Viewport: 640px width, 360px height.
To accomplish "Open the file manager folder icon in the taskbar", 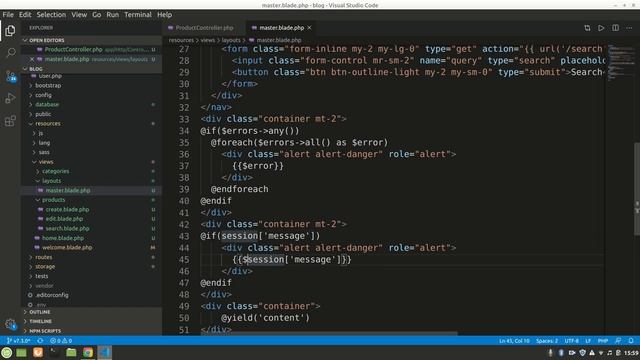I will coord(71,352).
